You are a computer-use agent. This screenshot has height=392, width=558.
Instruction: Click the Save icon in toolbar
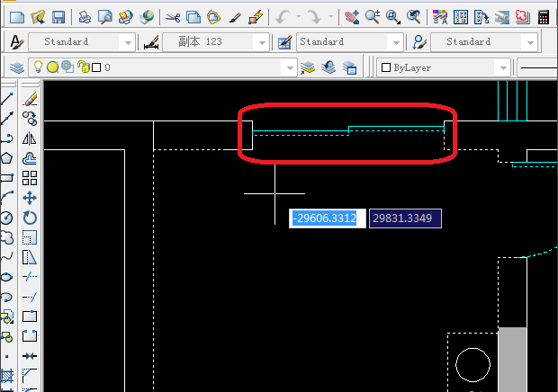click(58, 17)
